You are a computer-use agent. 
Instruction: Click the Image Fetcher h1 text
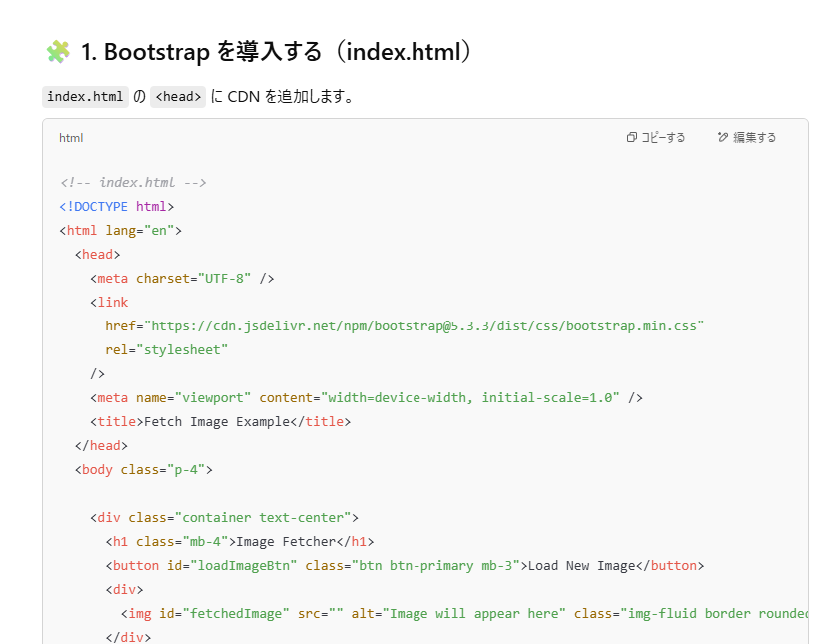285,542
